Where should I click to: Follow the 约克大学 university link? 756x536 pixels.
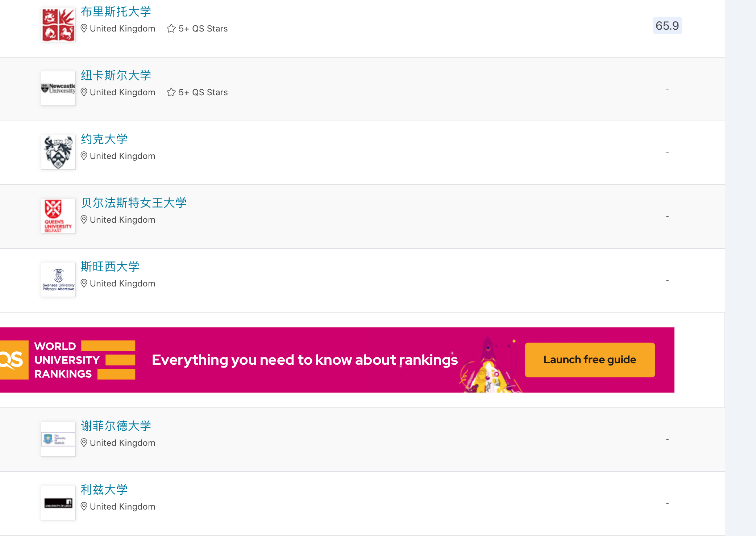pyautogui.click(x=104, y=139)
